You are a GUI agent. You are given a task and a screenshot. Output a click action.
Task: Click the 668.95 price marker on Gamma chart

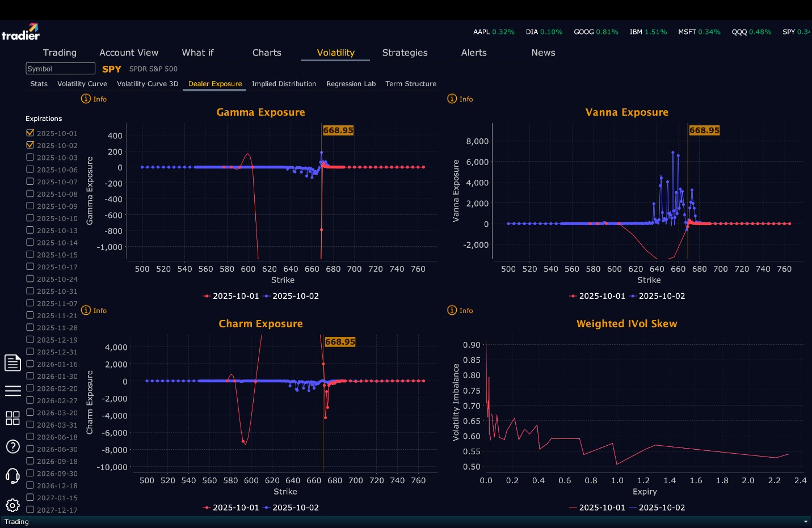[338, 130]
